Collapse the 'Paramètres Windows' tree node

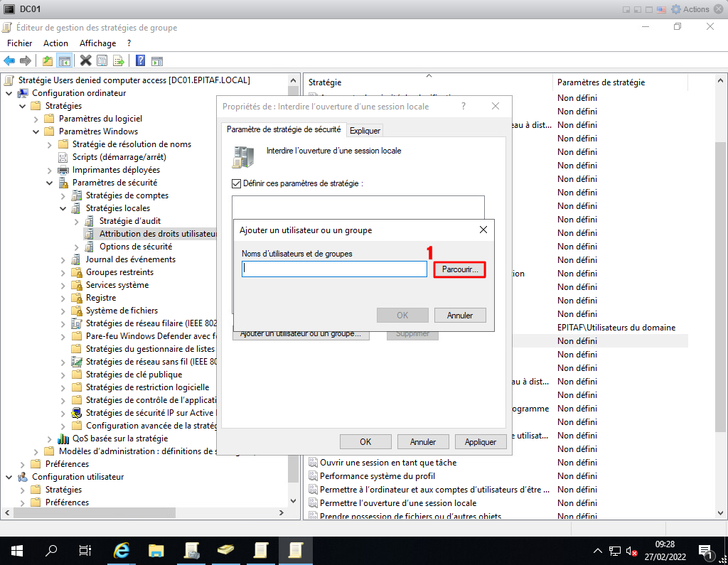coord(36,131)
